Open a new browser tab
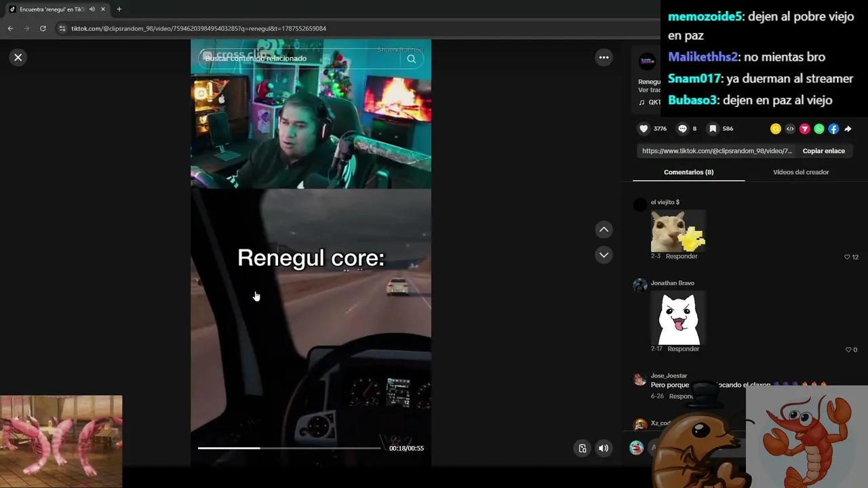 point(119,9)
